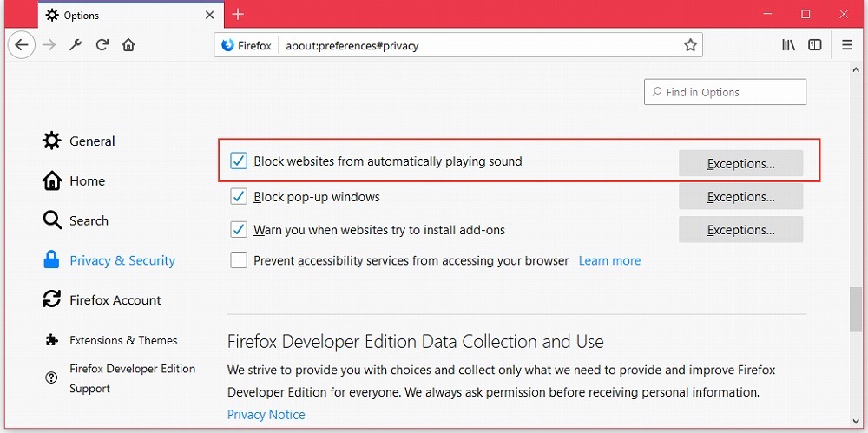Reload the current page
The height and width of the screenshot is (433, 868).
pyautogui.click(x=102, y=45)
